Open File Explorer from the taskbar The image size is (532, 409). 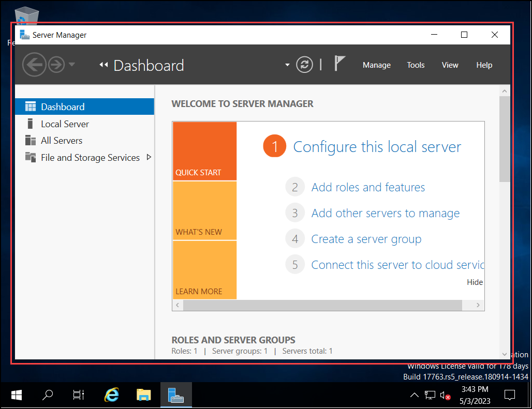click(143, 395)
